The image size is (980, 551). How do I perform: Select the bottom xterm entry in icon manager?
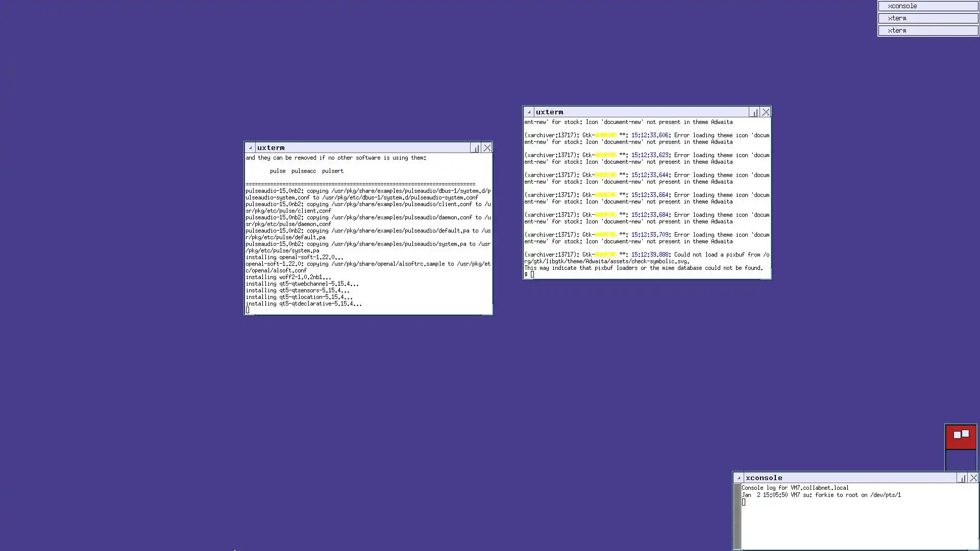click(x=927, y=31)
